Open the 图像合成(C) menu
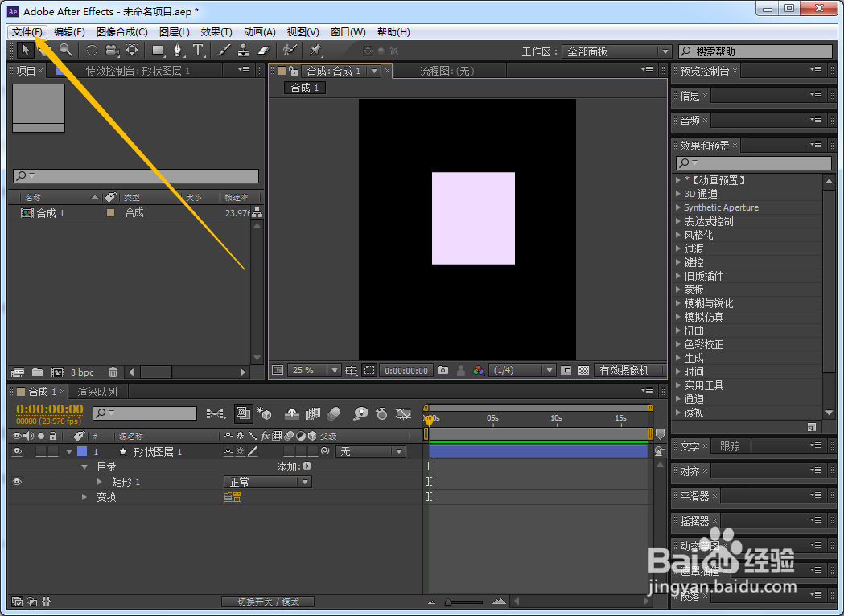 122,31
